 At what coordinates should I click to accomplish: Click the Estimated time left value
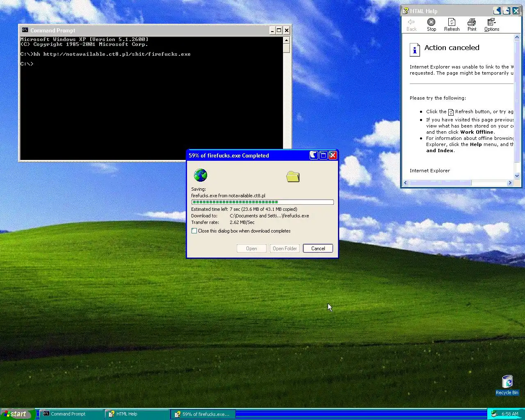point(263,209)
